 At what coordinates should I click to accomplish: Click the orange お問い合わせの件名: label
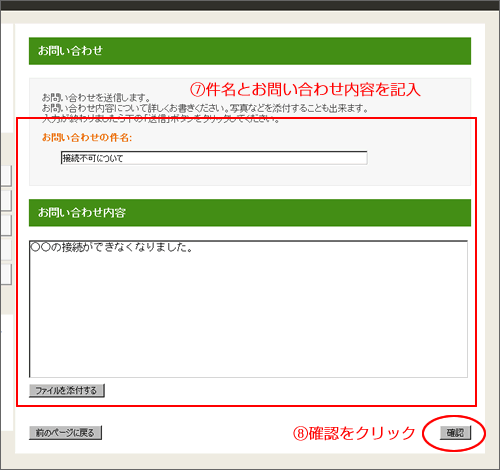pos(87,137)
